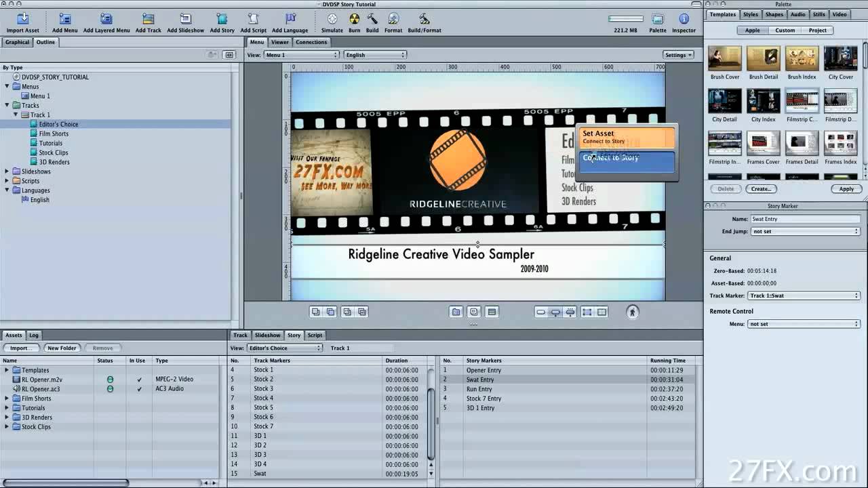Select the Apple templates segment
The height and width of the screenshot is (488, 868).
[x=753, y=30]
